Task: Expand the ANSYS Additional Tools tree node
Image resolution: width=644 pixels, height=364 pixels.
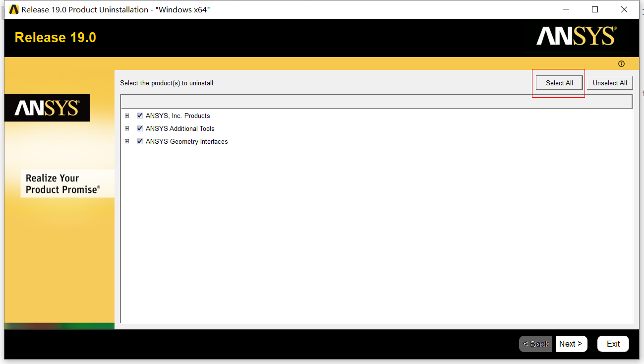Action: coord(127,128)
